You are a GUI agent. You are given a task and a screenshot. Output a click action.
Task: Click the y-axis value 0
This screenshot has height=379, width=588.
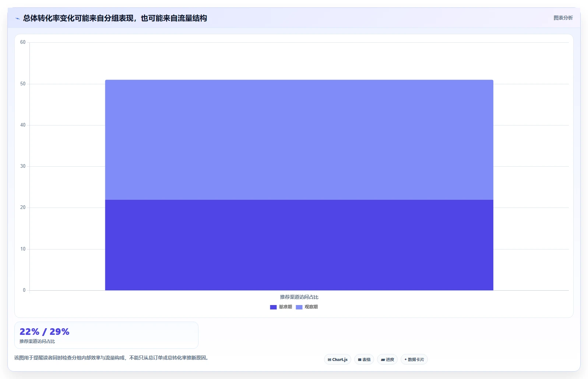click(x=24, y=290)
